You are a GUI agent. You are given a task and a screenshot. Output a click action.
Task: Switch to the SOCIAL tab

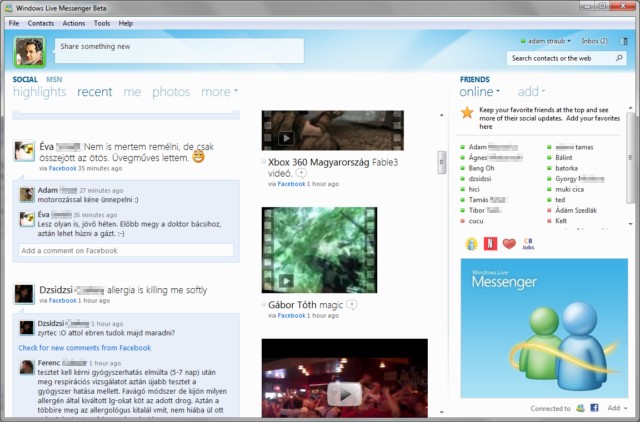pos(25,79)
